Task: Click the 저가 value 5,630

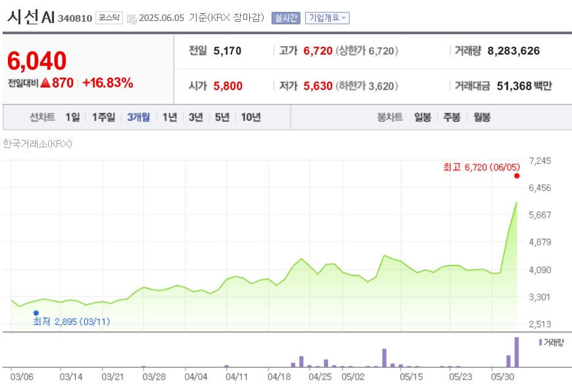Action: click(x=318, y=86)
